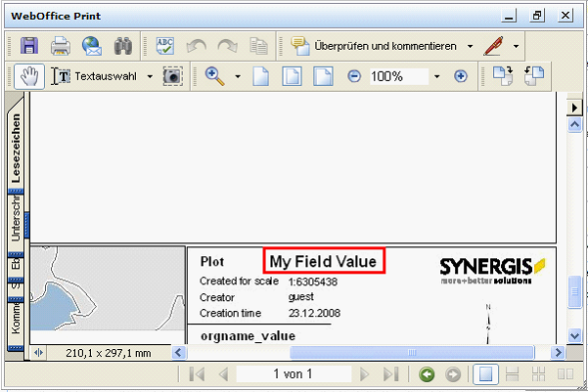Open the Unterschriften side tab
The width and height of the screenshot is (588, 392).
click(16, 222)
